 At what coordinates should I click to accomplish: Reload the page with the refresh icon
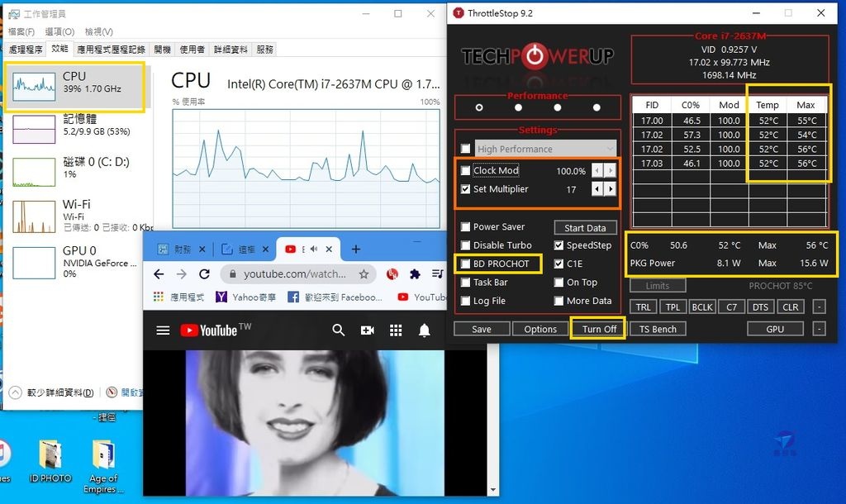coord(206,273)
